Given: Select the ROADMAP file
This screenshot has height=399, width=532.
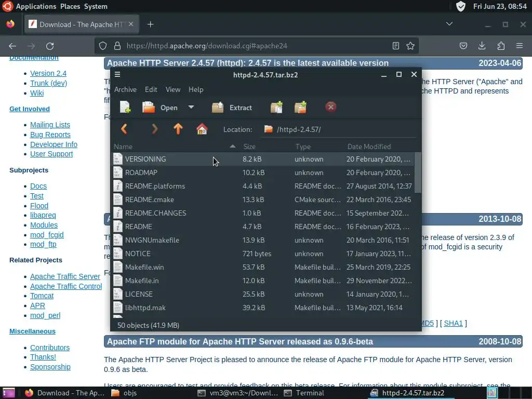Looking at the screenshot, I should [263, 172].
